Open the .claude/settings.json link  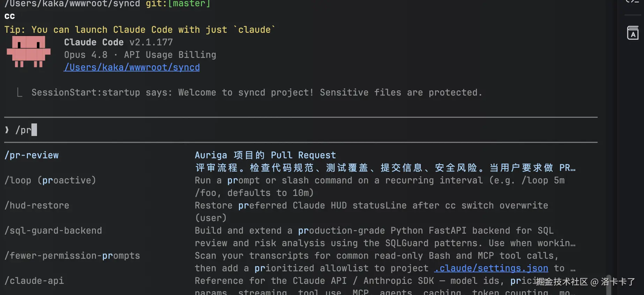491,268
